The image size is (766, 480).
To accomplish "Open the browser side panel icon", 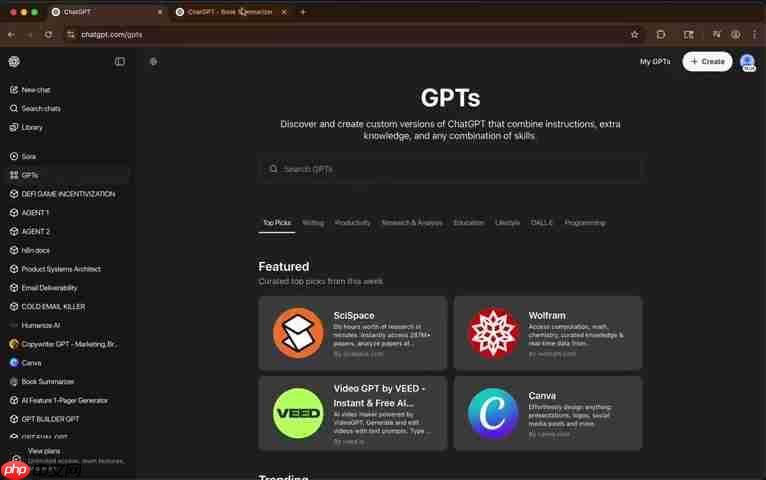I will 688,35.
